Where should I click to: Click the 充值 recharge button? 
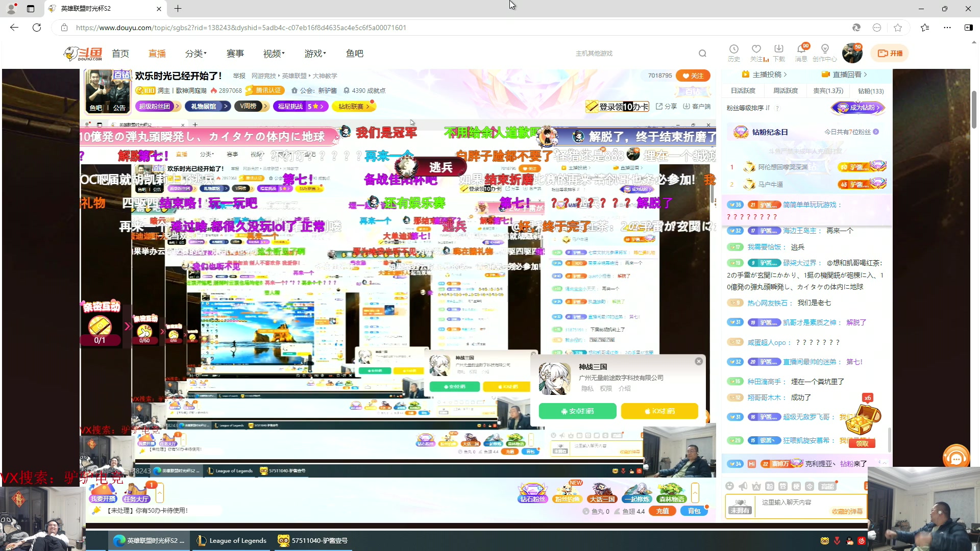pos(662,511)
